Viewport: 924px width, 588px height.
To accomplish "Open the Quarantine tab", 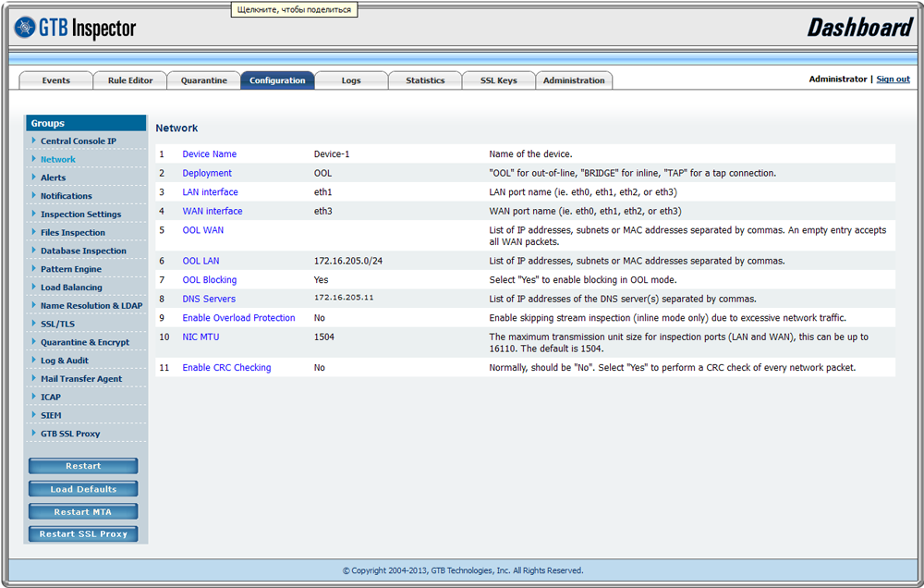I will coord(204,80).
